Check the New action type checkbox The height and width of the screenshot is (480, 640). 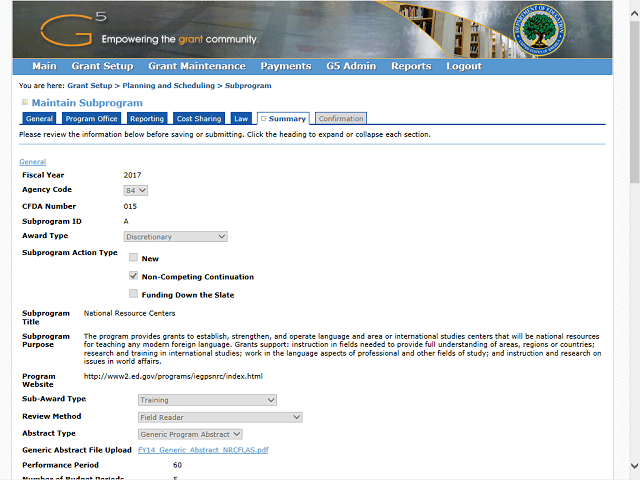point(133,257)
